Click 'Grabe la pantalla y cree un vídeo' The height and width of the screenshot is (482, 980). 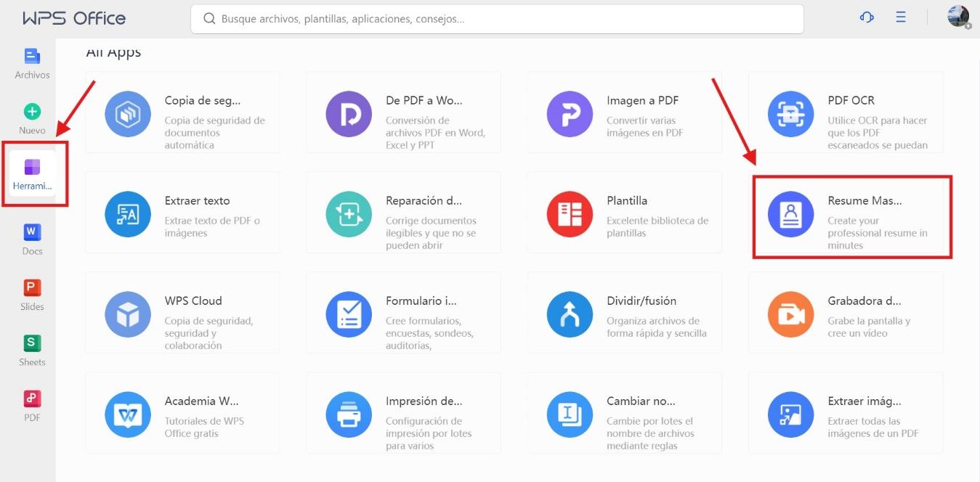pos(869,327)
